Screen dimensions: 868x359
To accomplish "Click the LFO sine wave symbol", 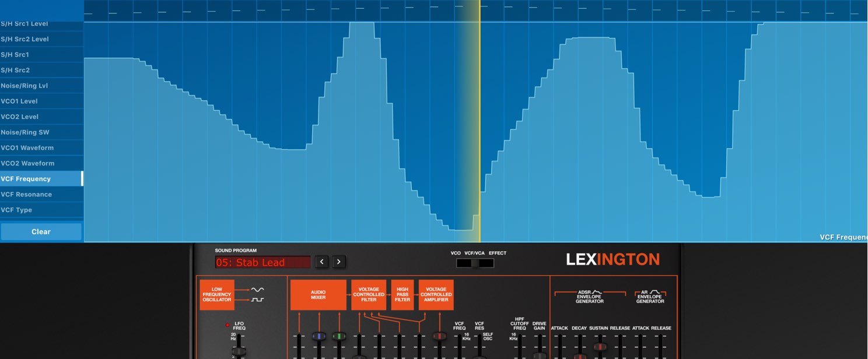I will (x=257, y=289).
